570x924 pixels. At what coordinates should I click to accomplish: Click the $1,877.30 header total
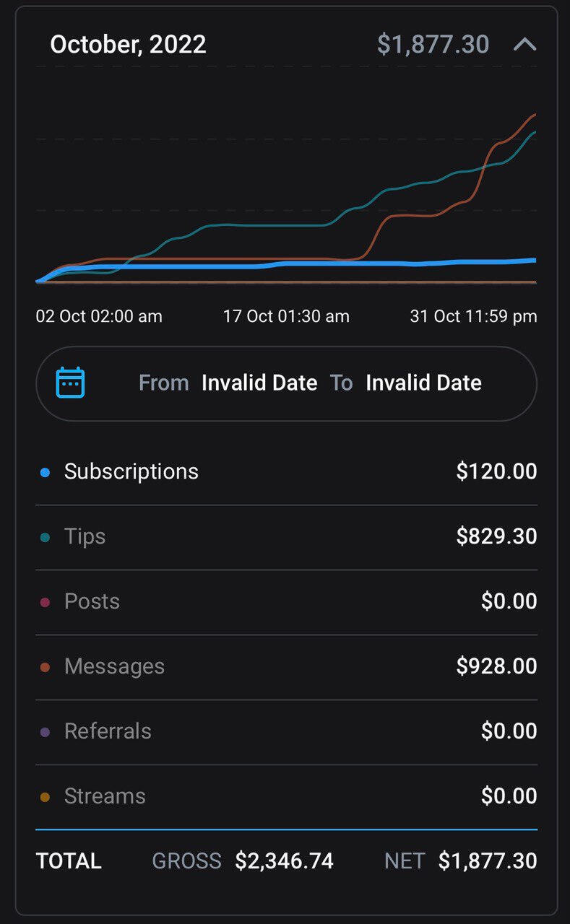(x=433, y=45)
